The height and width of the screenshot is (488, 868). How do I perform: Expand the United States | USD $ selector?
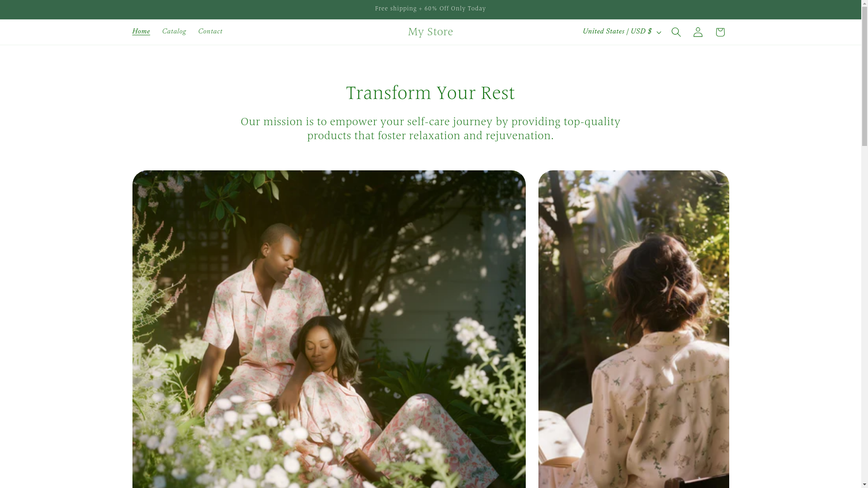coord(622,32)
